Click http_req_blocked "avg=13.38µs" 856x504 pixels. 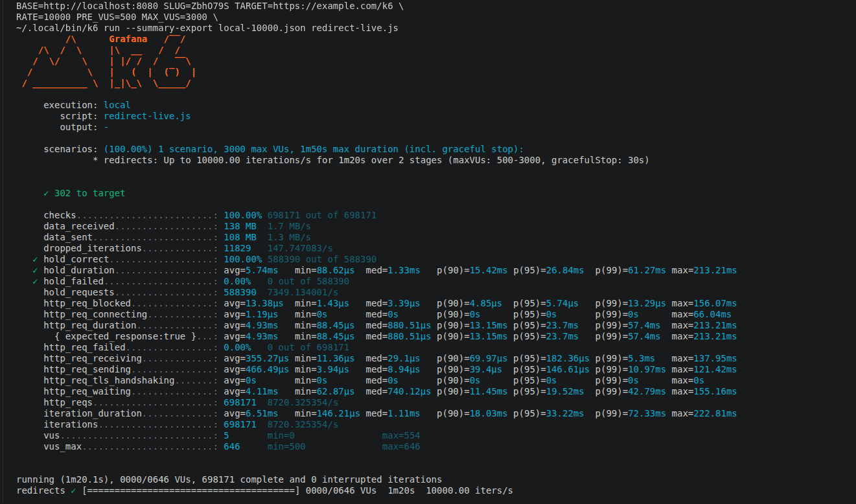click(x=253, y=303)
